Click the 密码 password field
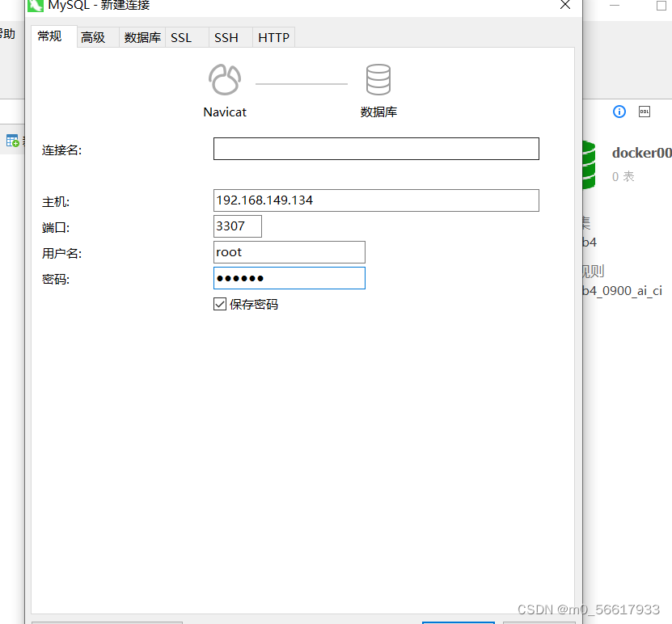This screenshot has height=624, width=672. [x=290, y=278]
